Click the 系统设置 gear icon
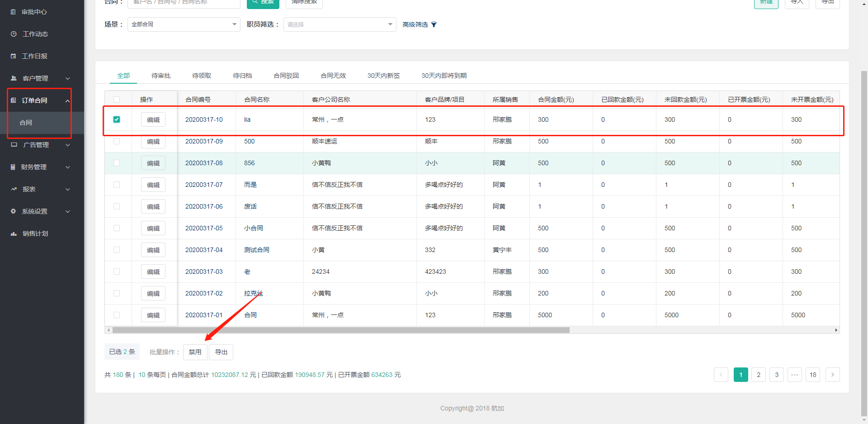 tap(13, 211)
